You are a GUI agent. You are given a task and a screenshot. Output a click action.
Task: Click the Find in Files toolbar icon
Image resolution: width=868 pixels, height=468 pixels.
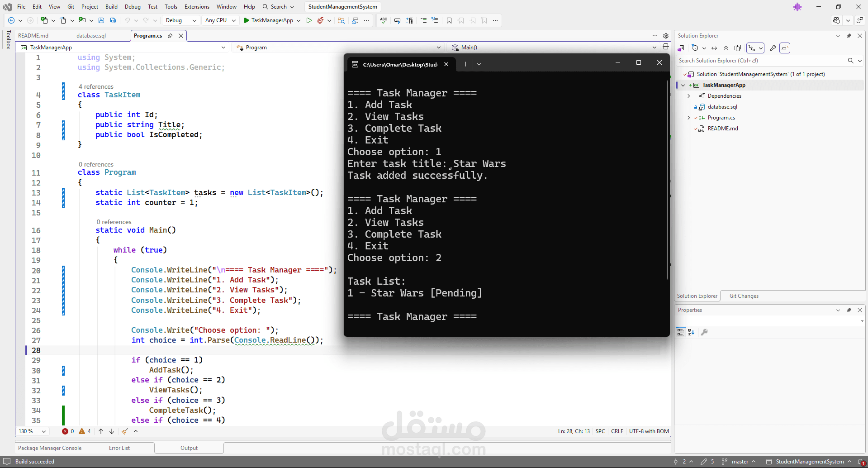342,20
